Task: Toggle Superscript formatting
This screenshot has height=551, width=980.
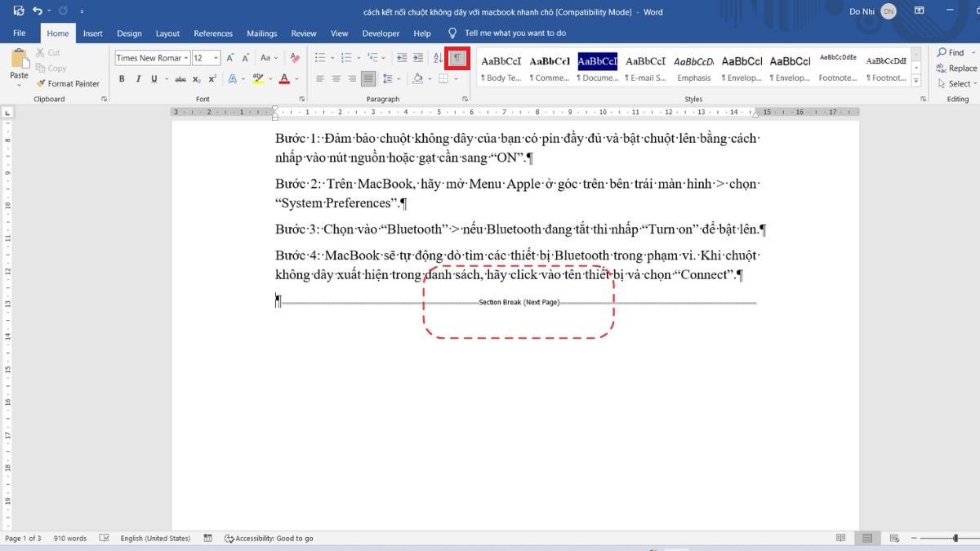Action: [x=212, y=79]
